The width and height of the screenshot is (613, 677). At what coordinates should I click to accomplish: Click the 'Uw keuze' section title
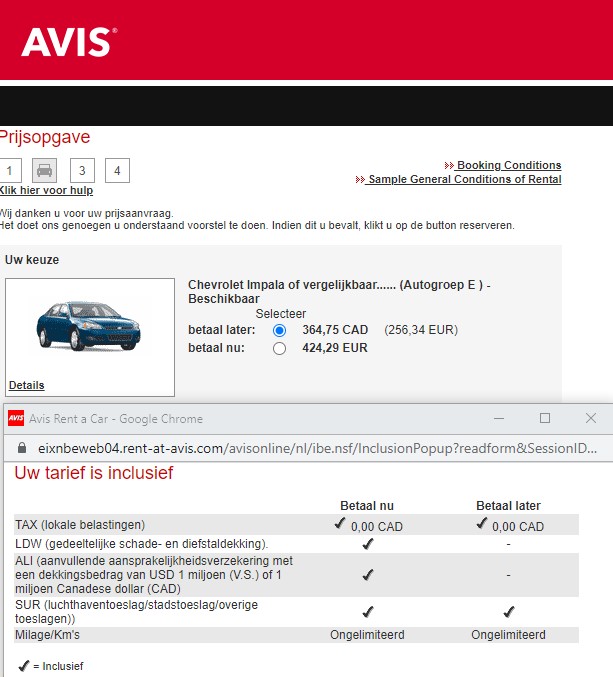[x=32, y=259]
